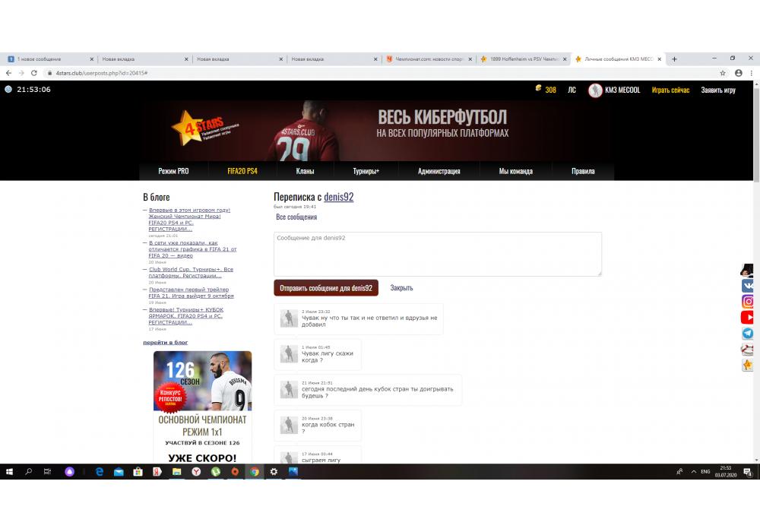Click the gold coins balance icon
760x532 pixels.
[x=538, y=89]
